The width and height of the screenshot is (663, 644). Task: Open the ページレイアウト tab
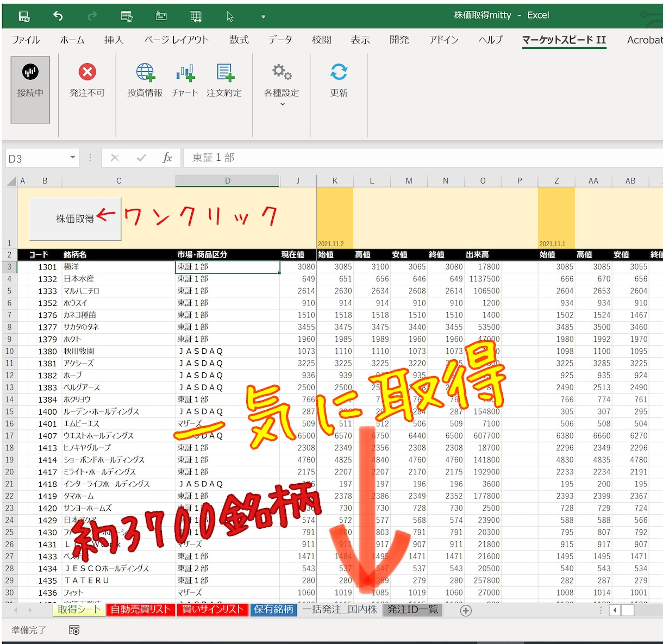(176, 40)
